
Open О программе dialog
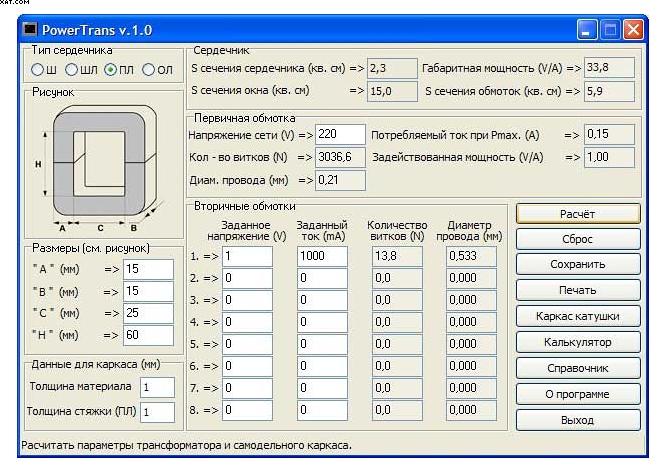click(578, 394)
